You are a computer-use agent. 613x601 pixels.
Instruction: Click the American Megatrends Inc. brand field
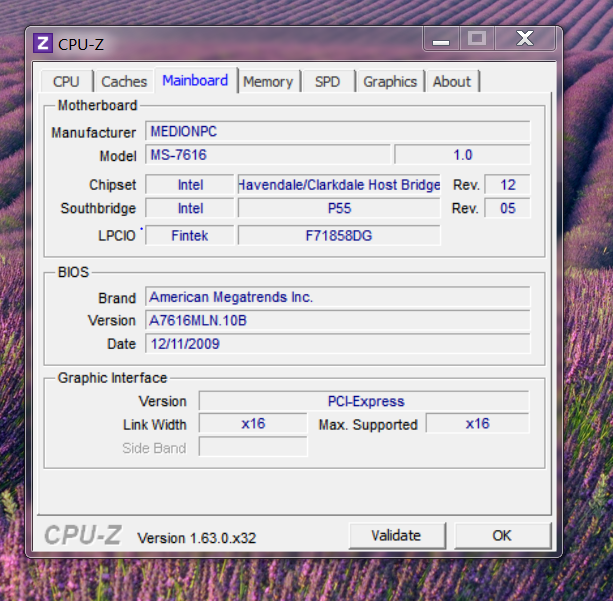pyautogui.click(x=337, y=297)
